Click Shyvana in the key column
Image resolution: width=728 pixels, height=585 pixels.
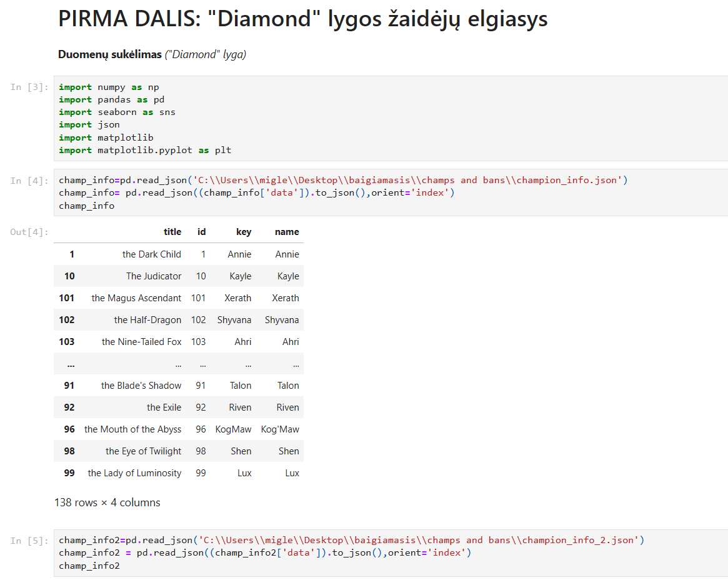click(234, 320)
